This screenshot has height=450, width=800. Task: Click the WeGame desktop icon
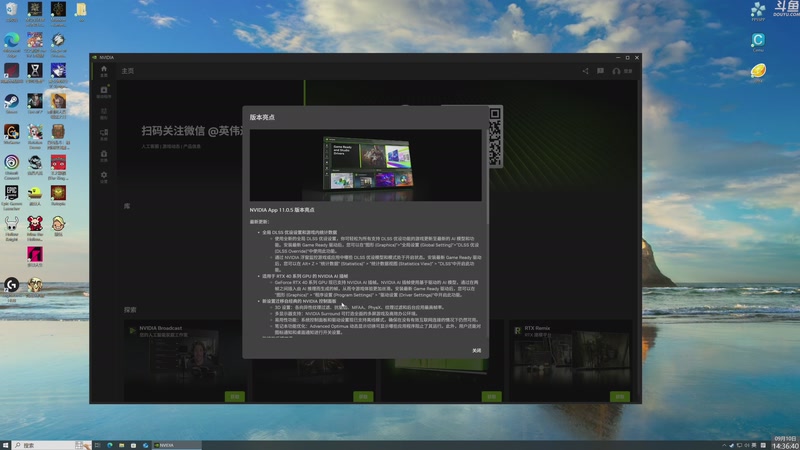coord(11,134)
